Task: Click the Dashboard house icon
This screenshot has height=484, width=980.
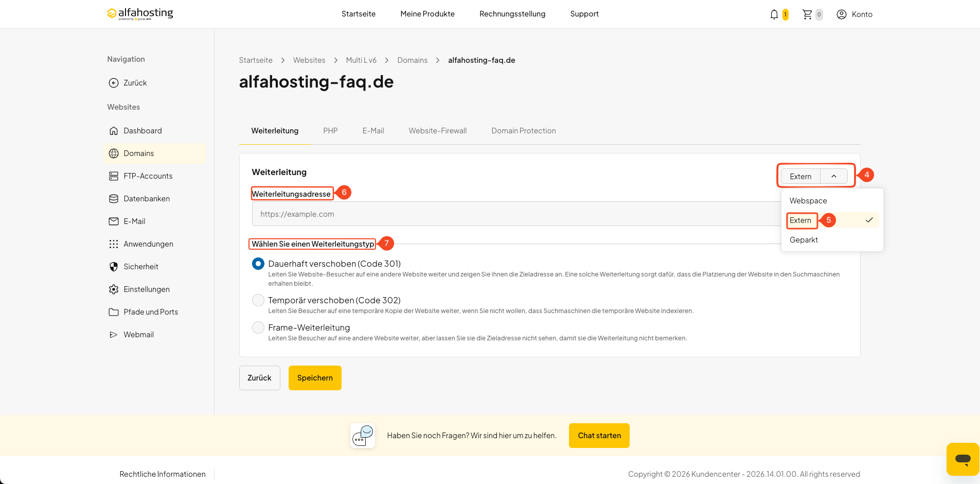Action: point(114,131)
